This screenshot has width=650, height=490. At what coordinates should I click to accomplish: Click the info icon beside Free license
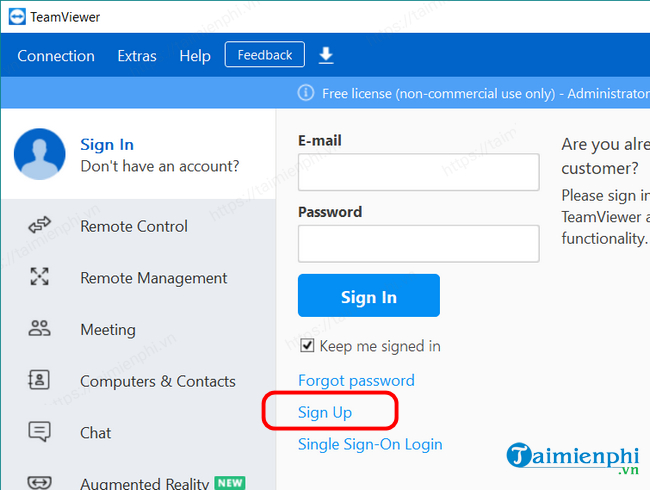(306, 93)
